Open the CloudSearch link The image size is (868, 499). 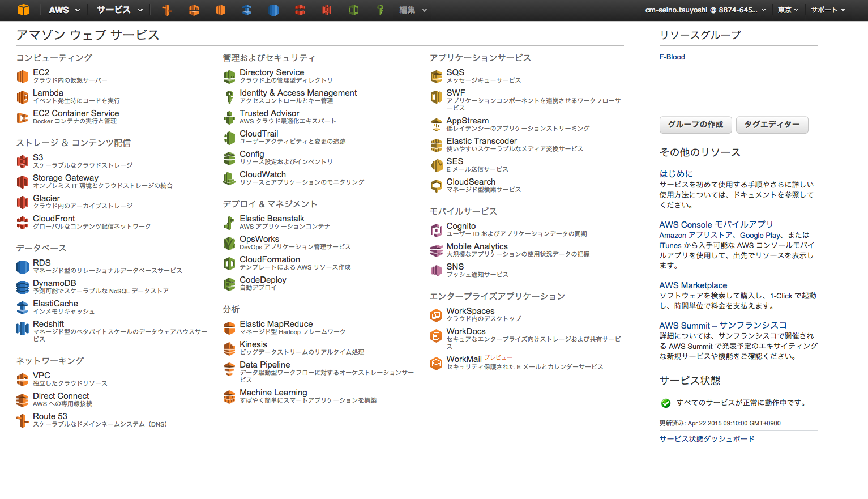click(x=471, y=182)
